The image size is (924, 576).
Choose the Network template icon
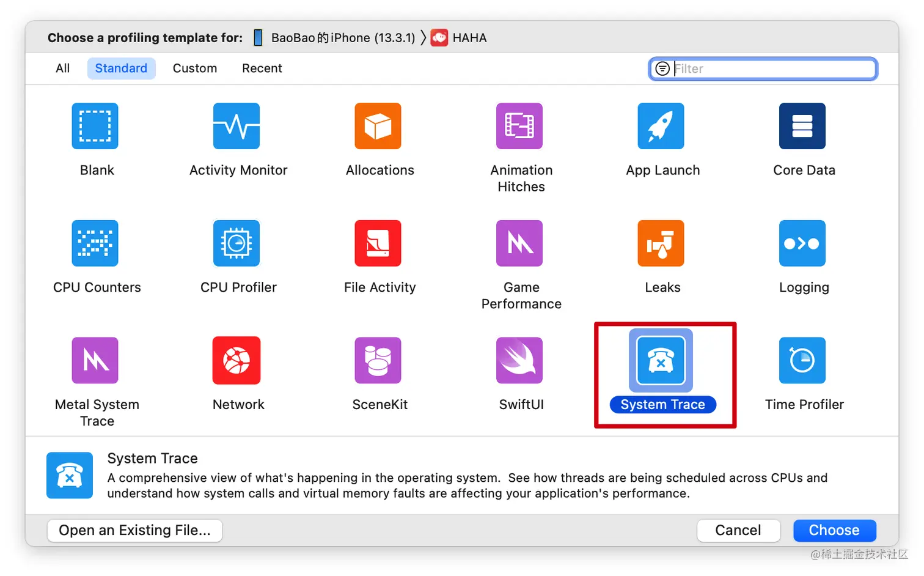pyautogui.click(x=237, y=360)
